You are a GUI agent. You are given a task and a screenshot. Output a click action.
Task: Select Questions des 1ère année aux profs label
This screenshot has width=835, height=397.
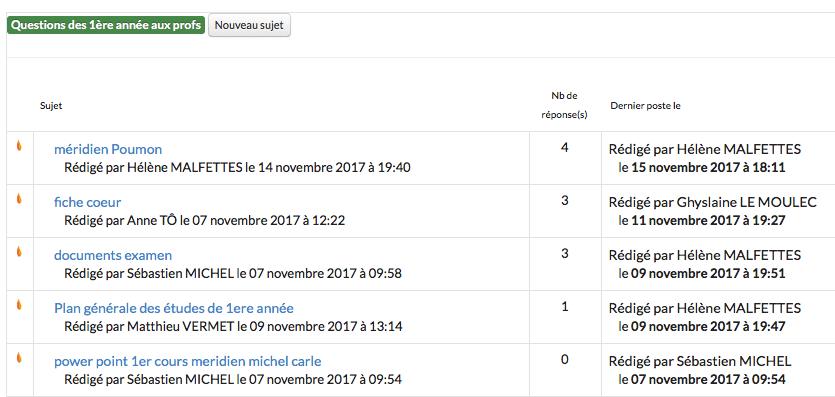click(x=106, y=25)
